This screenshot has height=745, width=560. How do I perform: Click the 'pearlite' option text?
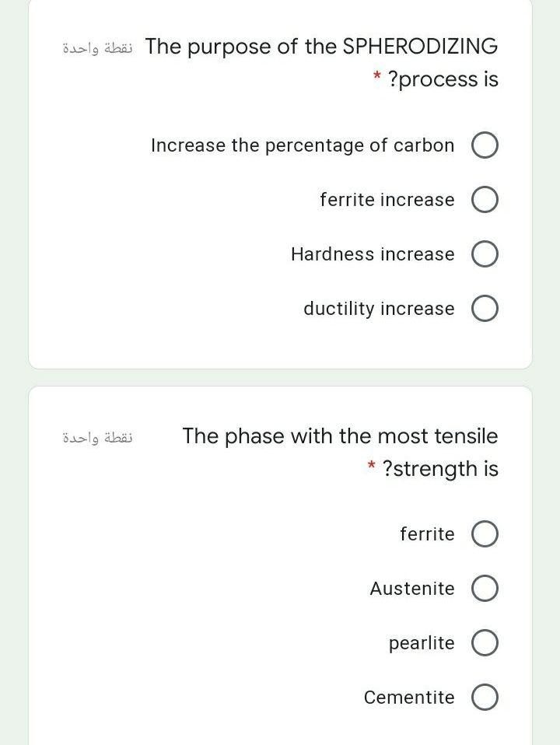[x=422, y=643]
